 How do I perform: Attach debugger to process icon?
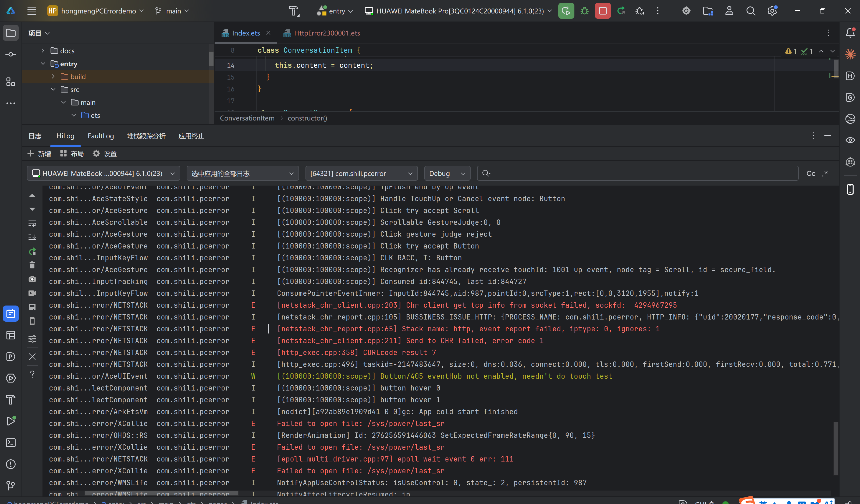[x=640, y=11]
